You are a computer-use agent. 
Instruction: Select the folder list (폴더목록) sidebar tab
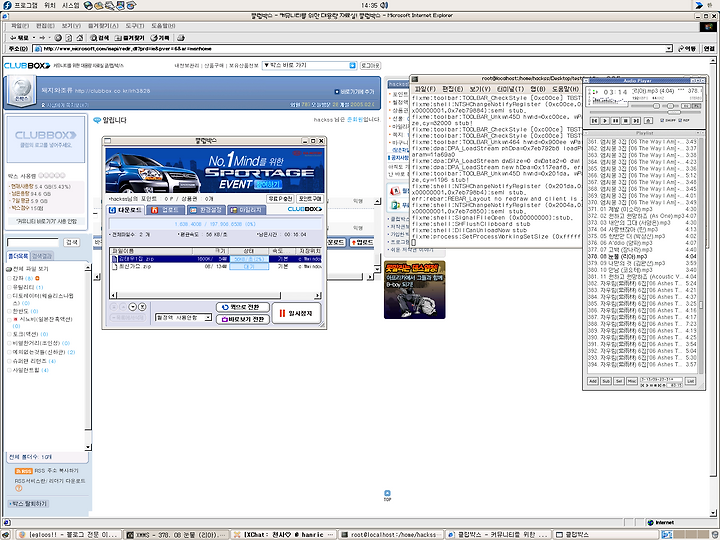18,256
